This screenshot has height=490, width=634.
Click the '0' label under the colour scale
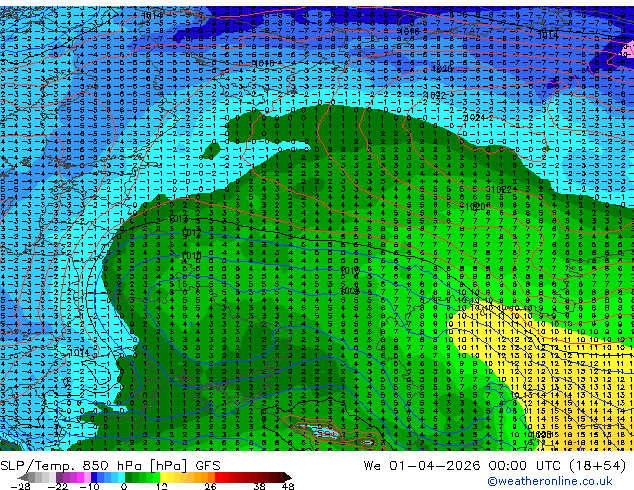pyautogui.click(x=124, y=486)
